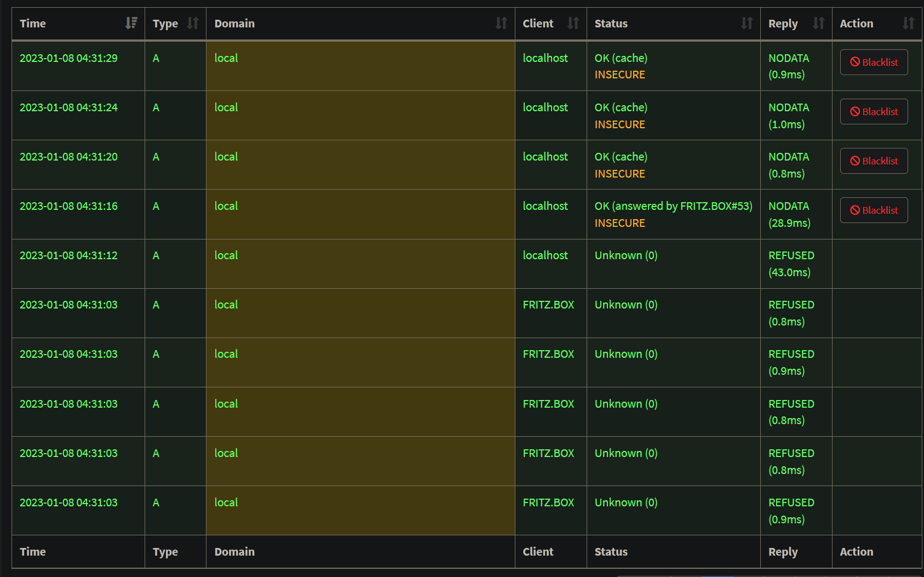
Task: Select the 04:31:12 timestamp cell
Action: pyautogui.click(x=68, y=256)
